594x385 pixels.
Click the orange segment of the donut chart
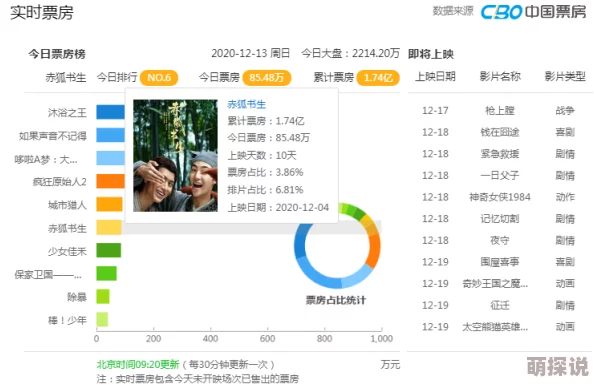[x=374, y=251]
